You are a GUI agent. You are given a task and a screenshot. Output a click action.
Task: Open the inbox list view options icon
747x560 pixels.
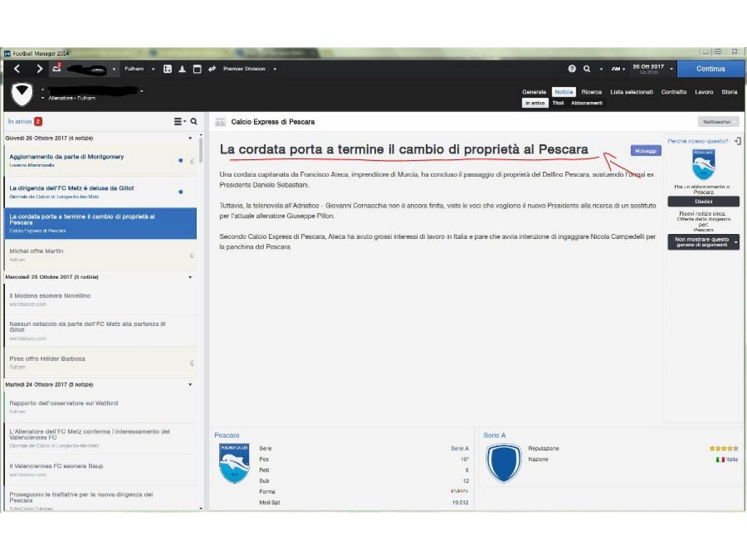click(180, 122)
